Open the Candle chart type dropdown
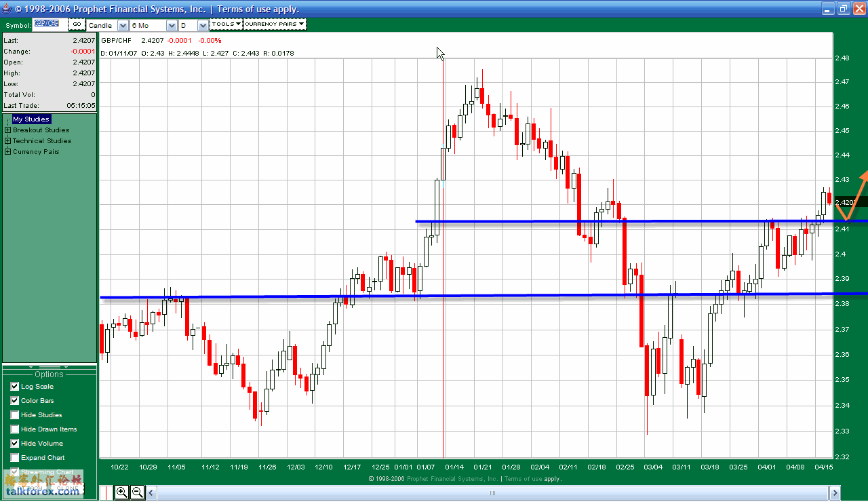The height and width of the screenshot is (502, 868). pos(123,25)
